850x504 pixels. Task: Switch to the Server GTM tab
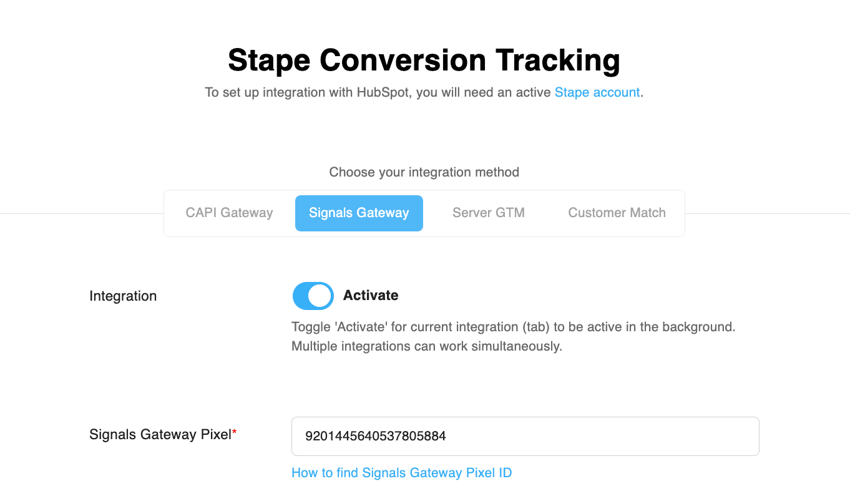click(x=488, y=213)
